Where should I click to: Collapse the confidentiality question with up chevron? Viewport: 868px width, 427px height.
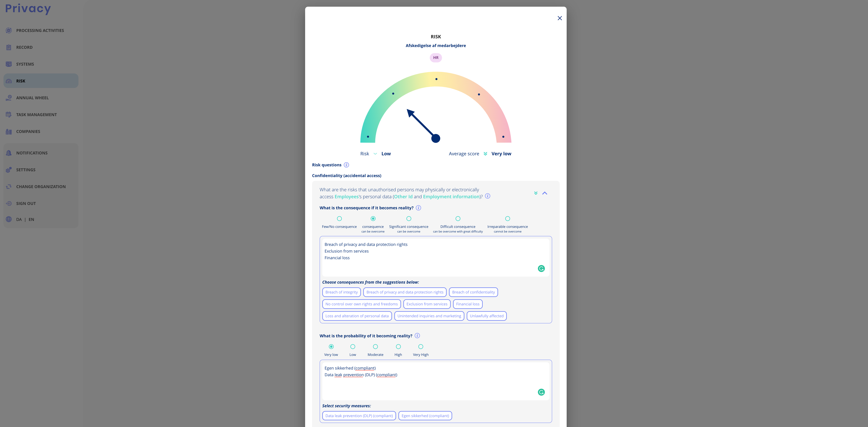point(545,193)
